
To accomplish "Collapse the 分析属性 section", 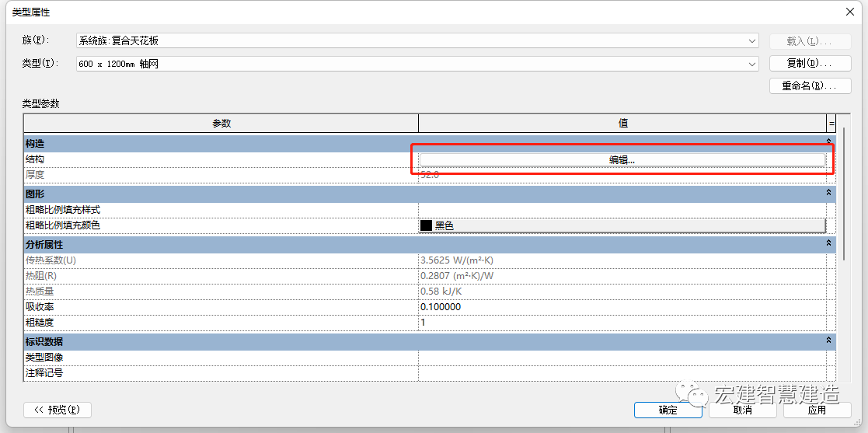I will pyautogui.click(x=828, y=243).
